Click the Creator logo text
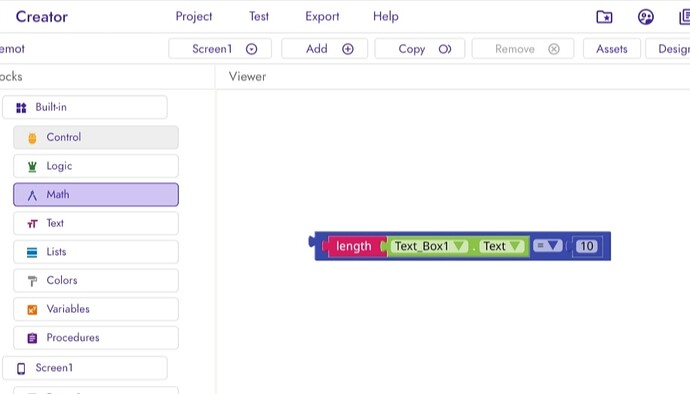The image size is (690, 394). click(42, 17)
